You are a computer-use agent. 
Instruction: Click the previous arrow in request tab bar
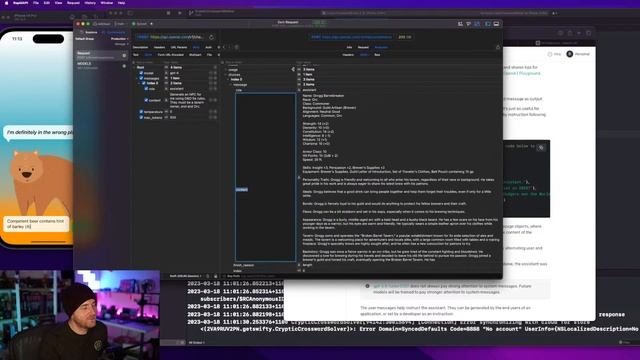pyautogui.click(x=224, y=47)
